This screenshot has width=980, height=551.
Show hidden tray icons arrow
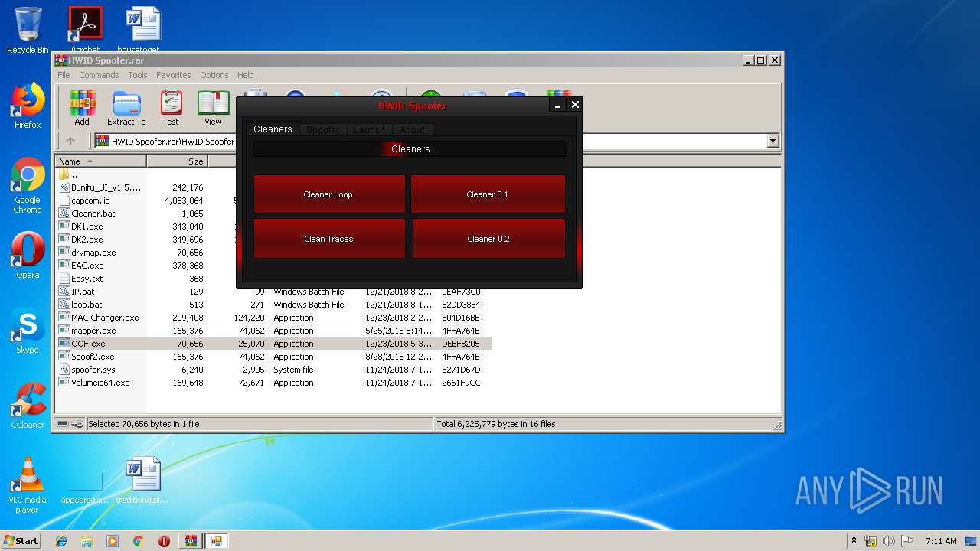coord(854,541)
